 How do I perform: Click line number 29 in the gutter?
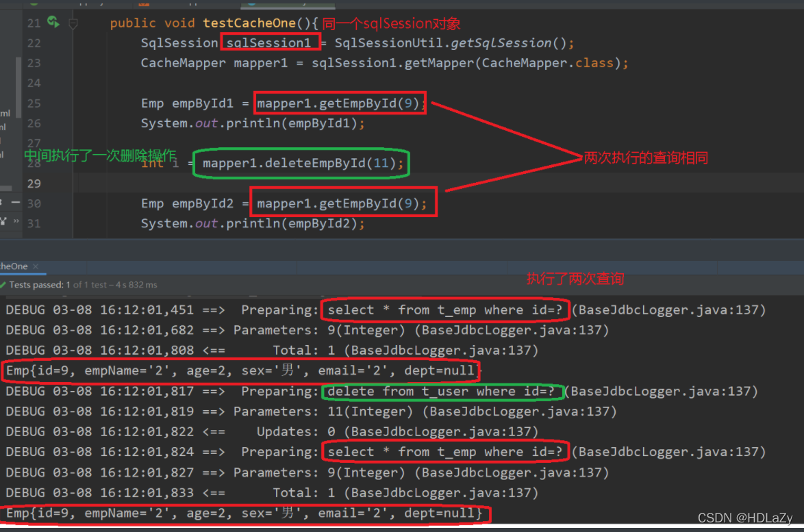[34, 183]
